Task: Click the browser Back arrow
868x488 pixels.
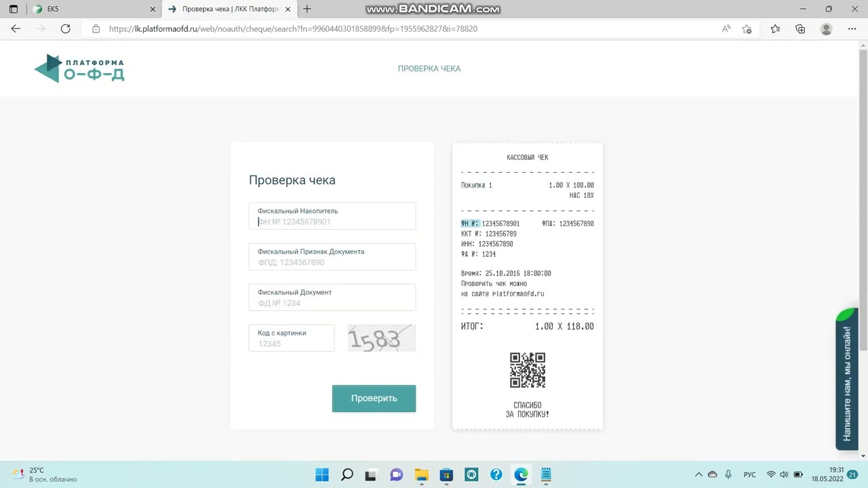Action: coord(16,29)
